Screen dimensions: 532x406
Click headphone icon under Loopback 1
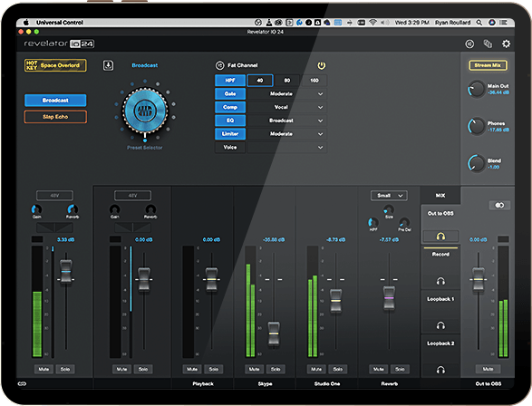[440, 325]
